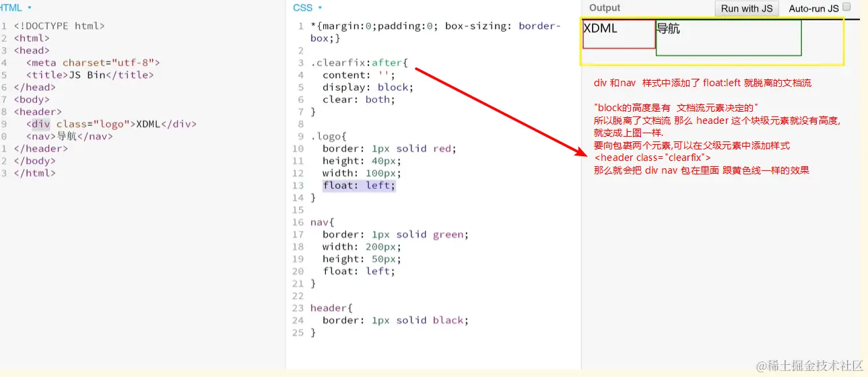Click the closing </head> tag line
868x377 pixels.
[34, 87]
